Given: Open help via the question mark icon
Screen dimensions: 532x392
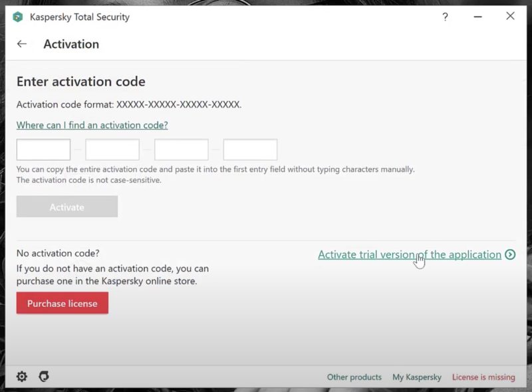Looking at the screenshot, I should [x=445, y=17].
